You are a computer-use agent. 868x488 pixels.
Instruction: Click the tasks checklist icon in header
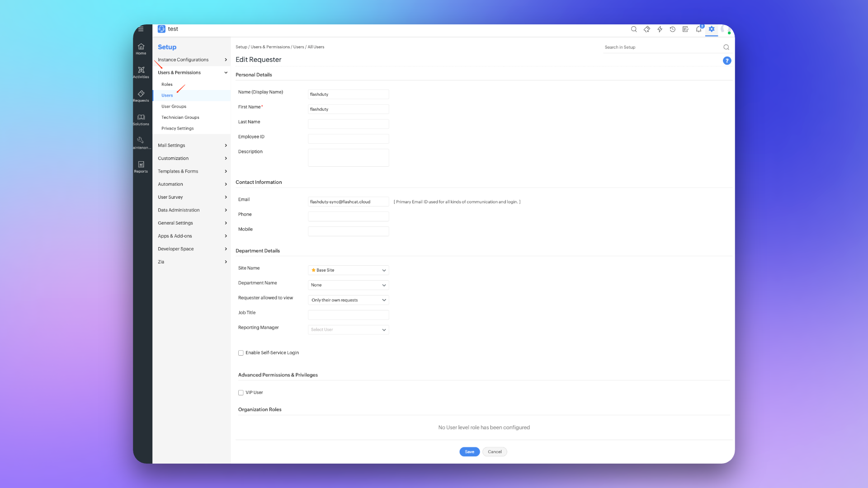coord(685,29)
